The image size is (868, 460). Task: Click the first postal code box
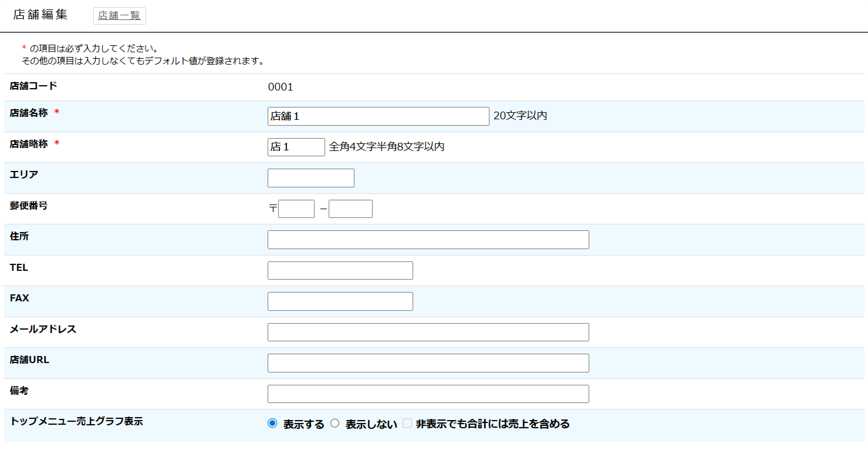coord(296,209)
